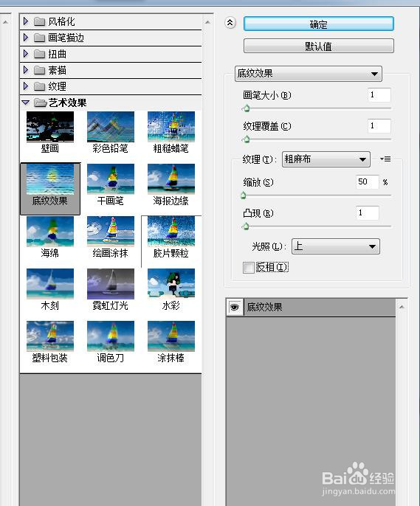Click filter list scrollbar up arrow

pyautogui.click(x=207, y=22)
